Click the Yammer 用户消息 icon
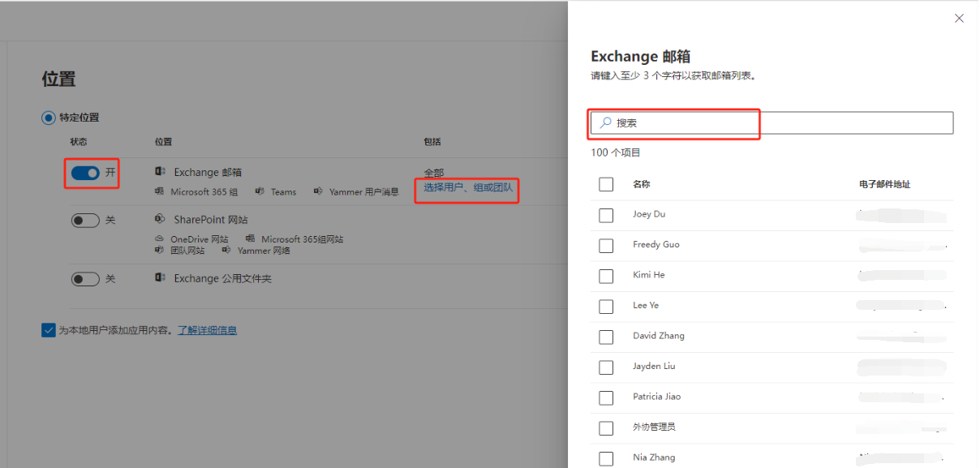The image size is (980, 468). pos(317,191)
